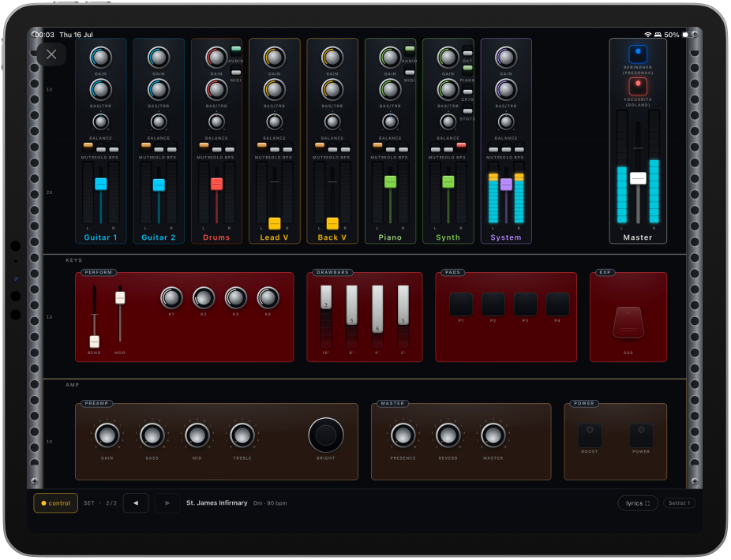Image resolution: width=731 pixels, height=560 pixels.
Task: Click the Synth GAIN knob
Action: 448,58
